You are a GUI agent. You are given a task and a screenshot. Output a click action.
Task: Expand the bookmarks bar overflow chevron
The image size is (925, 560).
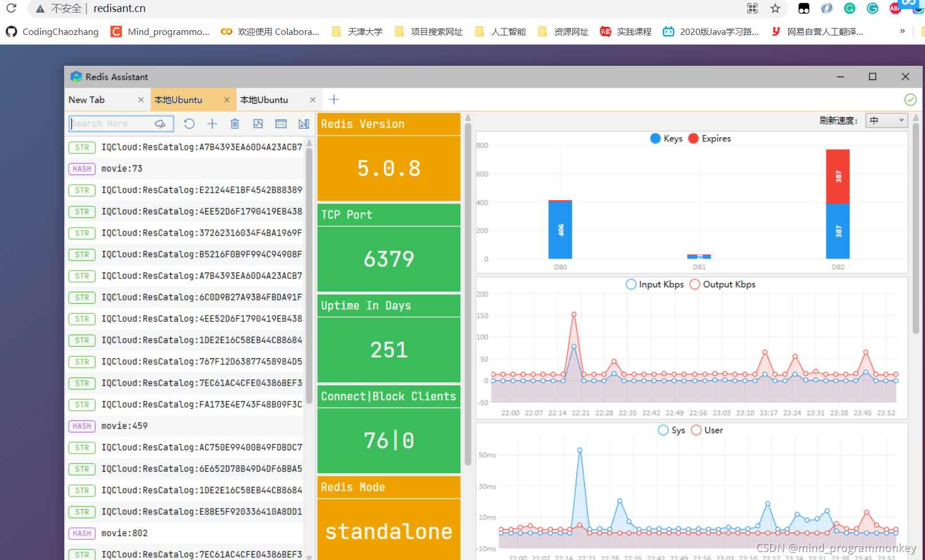click(903, 31)
